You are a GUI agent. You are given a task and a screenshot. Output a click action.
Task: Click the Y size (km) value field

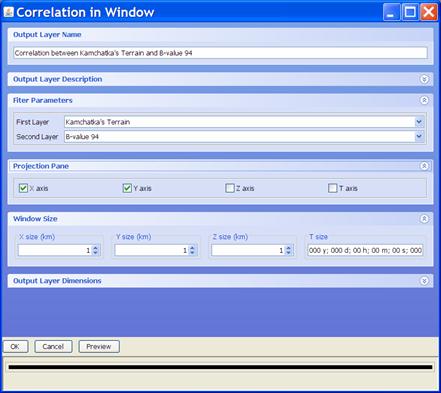(152, 250)
